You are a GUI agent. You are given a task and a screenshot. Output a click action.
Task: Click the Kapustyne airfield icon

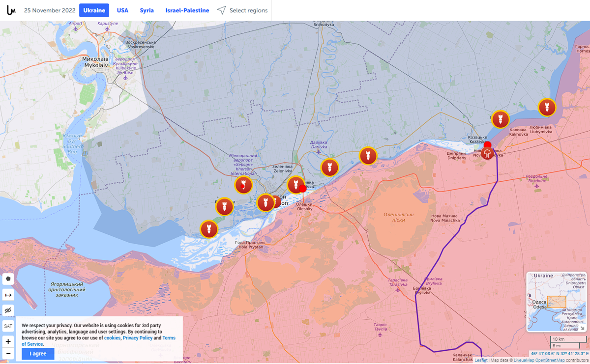tap(107, 29)
